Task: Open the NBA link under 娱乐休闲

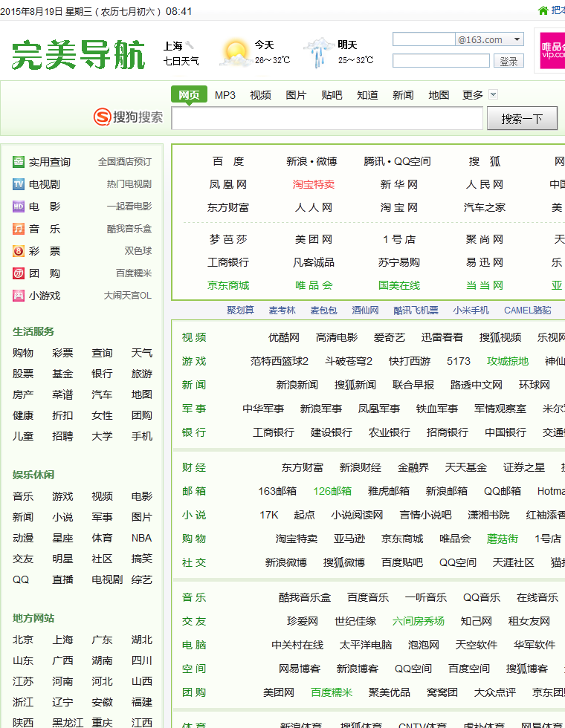Action: pyautogui.click(x=142, y=538)
